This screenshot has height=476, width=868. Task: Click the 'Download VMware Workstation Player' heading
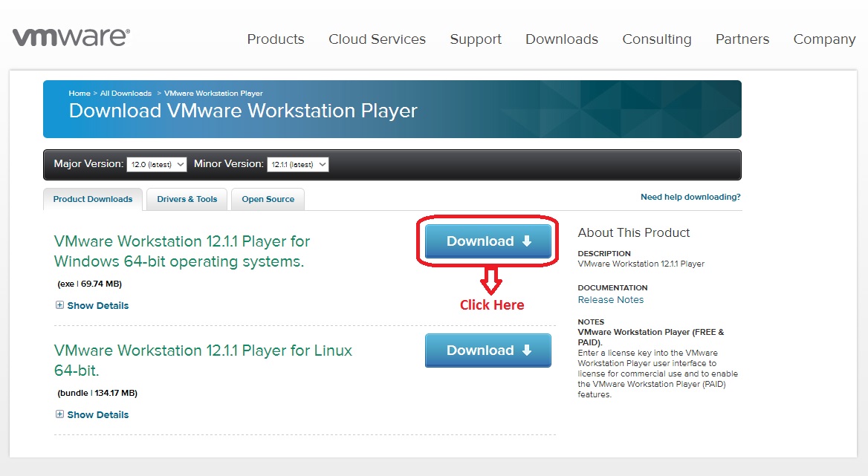pos(243,111)
